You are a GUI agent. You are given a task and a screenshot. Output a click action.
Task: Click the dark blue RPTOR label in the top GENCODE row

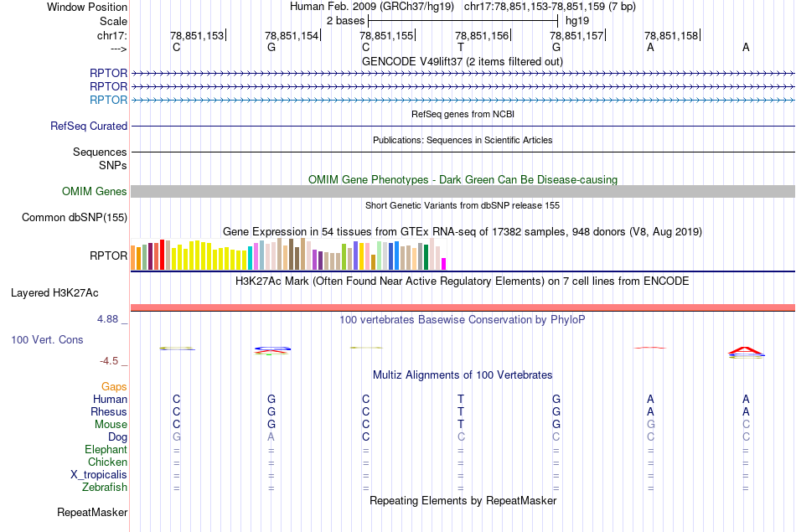point(108,73)
